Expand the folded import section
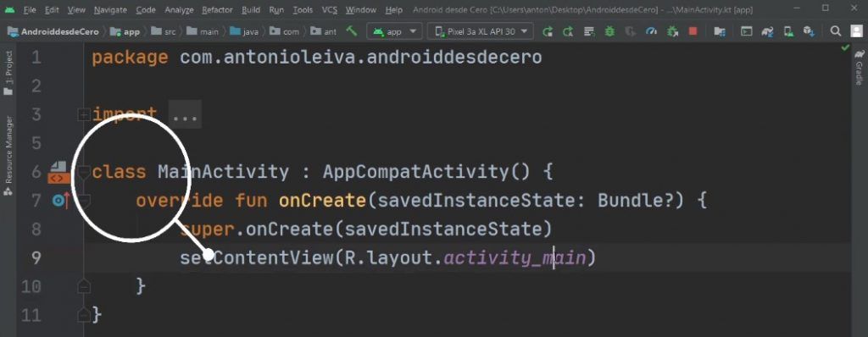868x337 pixels. 84,114
